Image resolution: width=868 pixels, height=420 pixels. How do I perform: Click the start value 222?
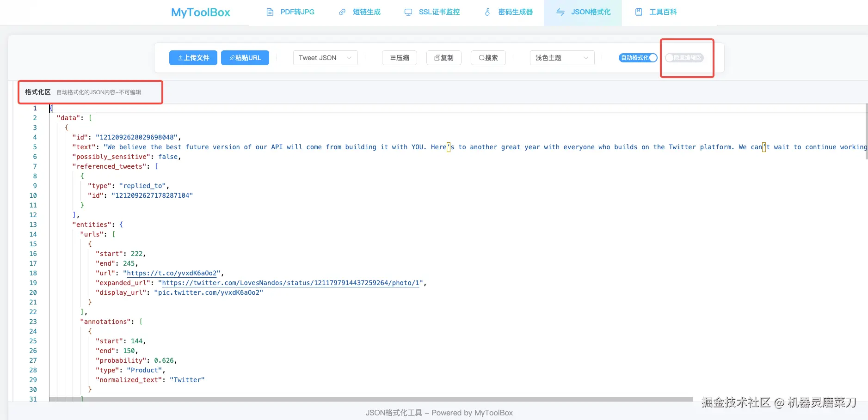136,254
